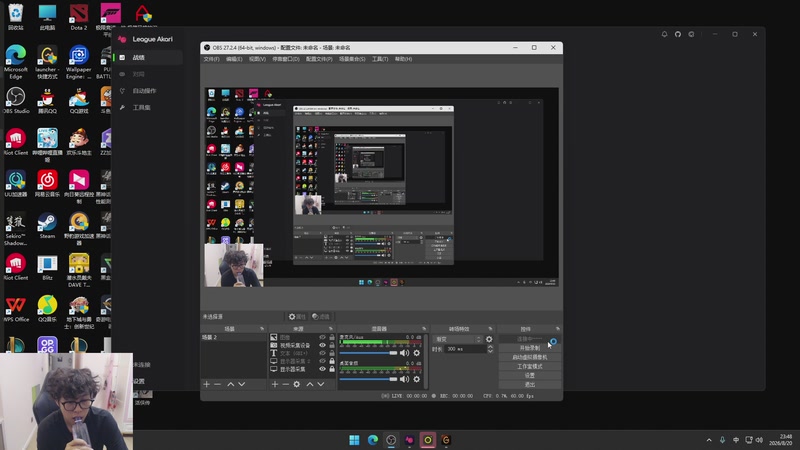
Task: Click 工作室模式 studio mode button
Action: pyautogui.click(x=530, y=366)
